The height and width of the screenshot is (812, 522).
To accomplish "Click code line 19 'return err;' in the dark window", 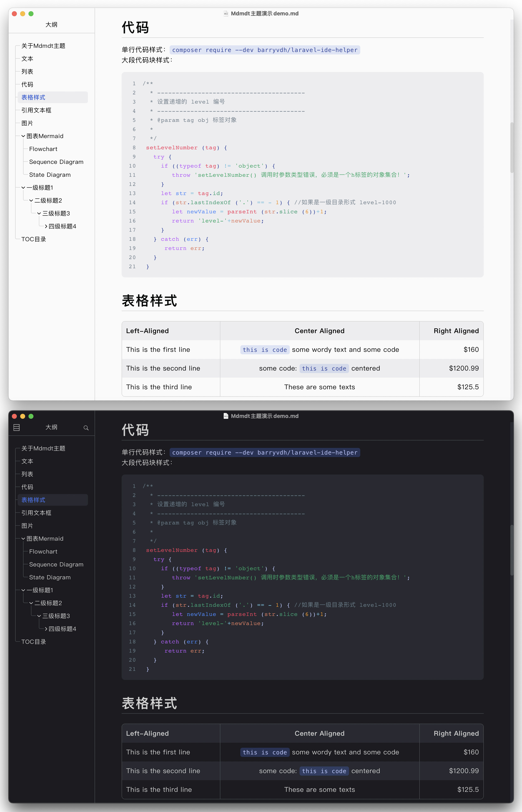I will coord(184,651).
